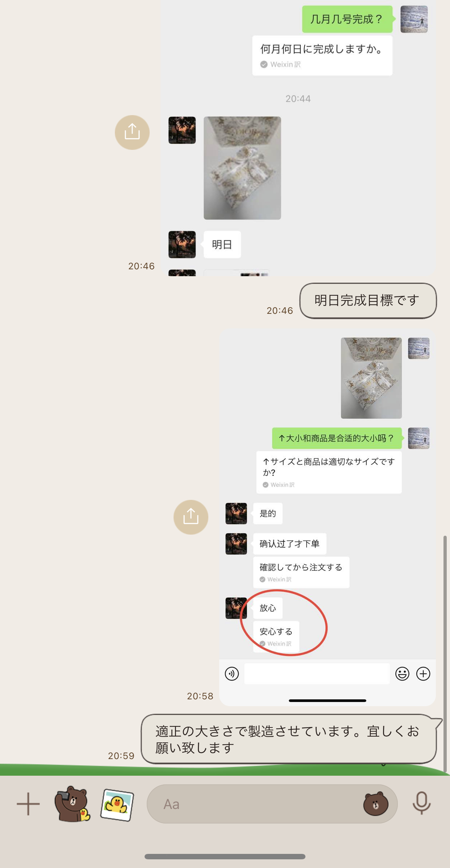Select the 明日完成目標です message bubble
The width and height of the screenshot is (450, 868).
pyautogui.click(x=368, y=300)
